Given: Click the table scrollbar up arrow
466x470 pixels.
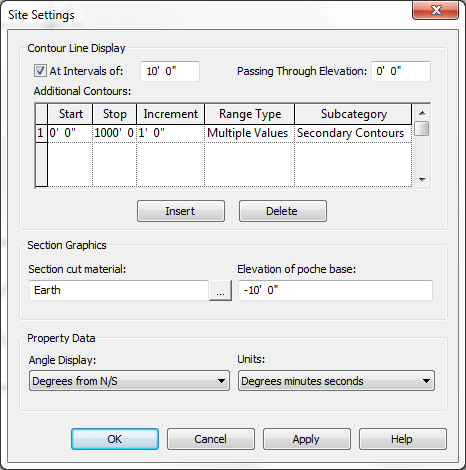Looking at the screenshot, I should click(x=422, y=113).
